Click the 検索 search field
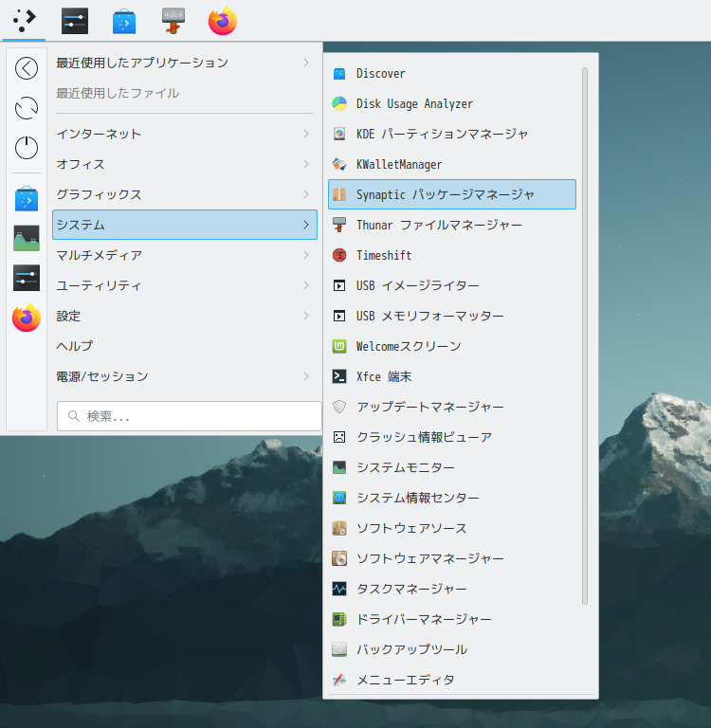711x728 pixels. click(189, 416)
